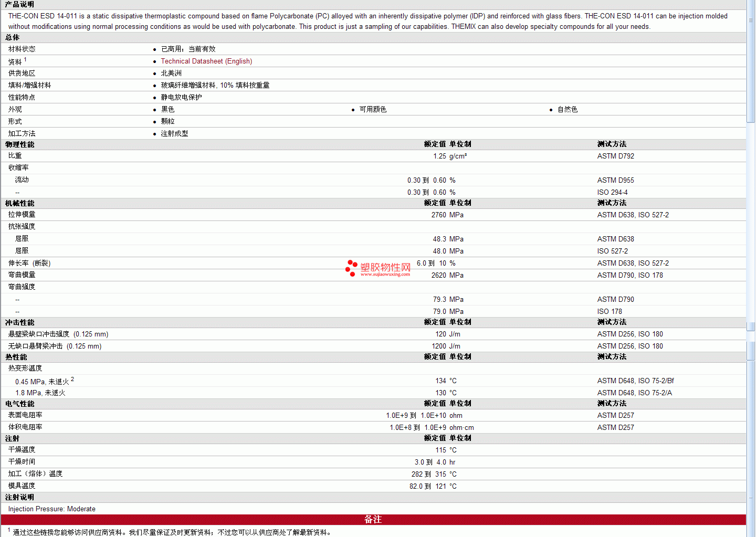Select the 黑色 appearance value

167,109
